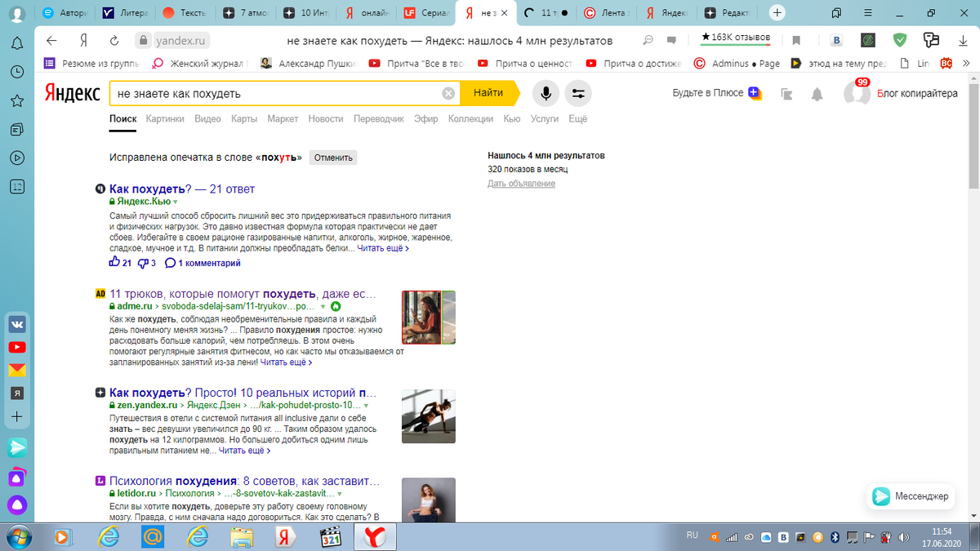Click volume speaker icon in system tray

click(x=902, y=536)
